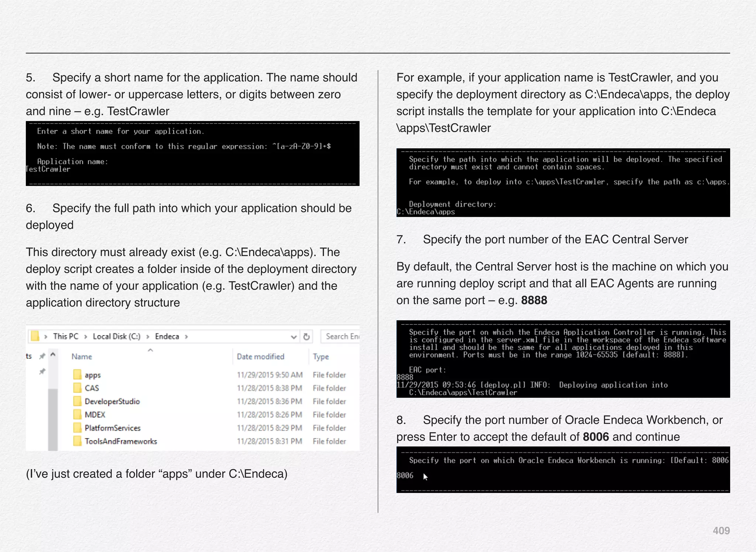Open the address bar history dropdown
Screen dimensions: 756x552
click(294, 337)
